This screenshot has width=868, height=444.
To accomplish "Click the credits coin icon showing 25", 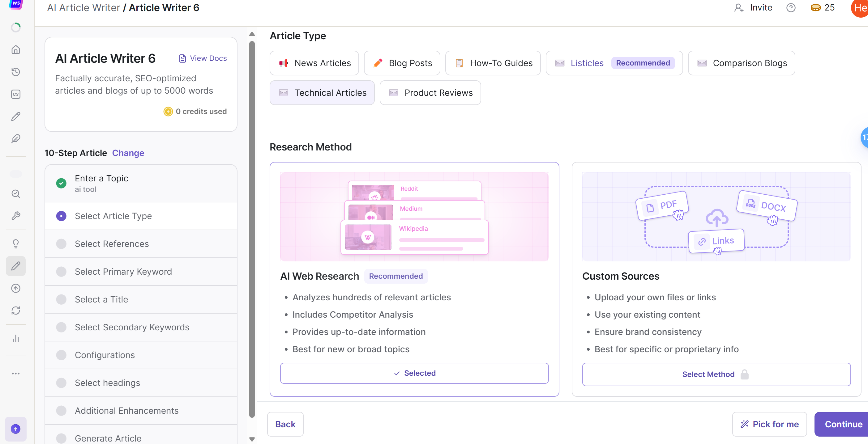I will (815, 8).
